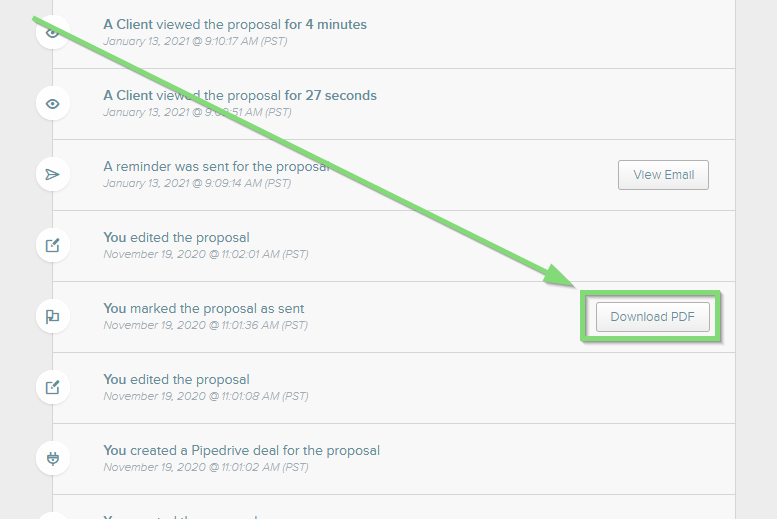Image resolution: width=777 pixels, height=519 pixels.
Task: Click the paper plane reminder icon
Action: [x=53, y=174]
